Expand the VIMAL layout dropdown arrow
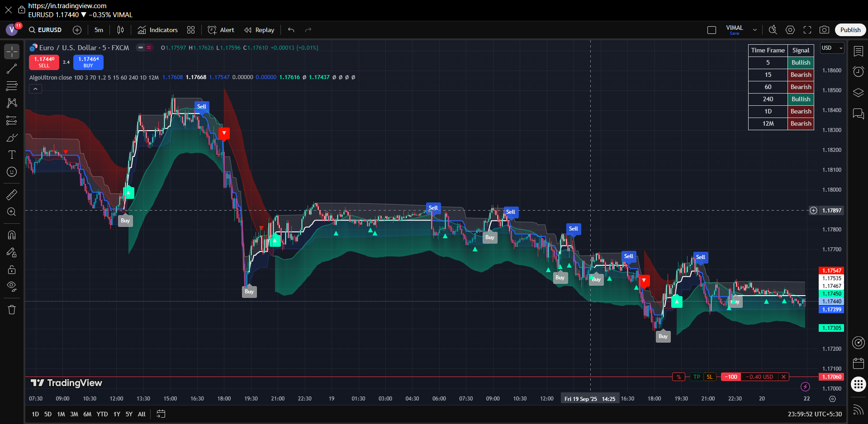The image size is (868, 424). [755, 30]
